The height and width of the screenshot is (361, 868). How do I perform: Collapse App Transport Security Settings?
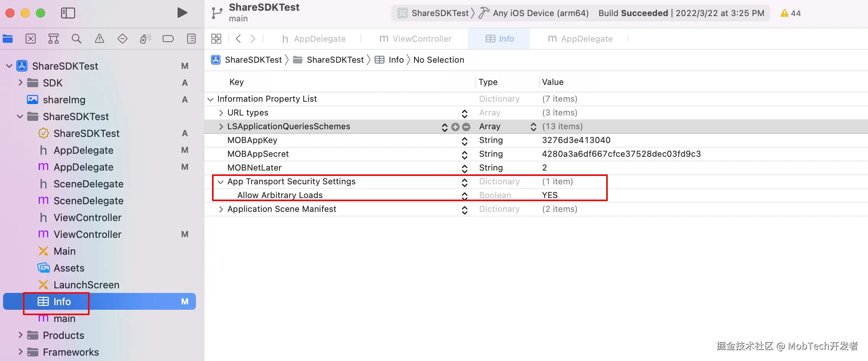pyautogui.click(x=220, y=182)
